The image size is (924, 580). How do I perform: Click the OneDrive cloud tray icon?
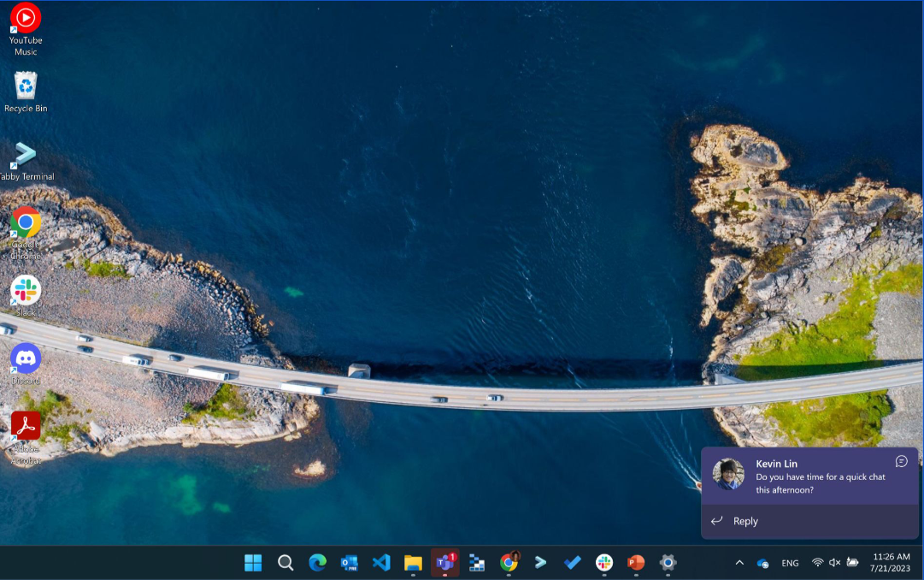762,563
